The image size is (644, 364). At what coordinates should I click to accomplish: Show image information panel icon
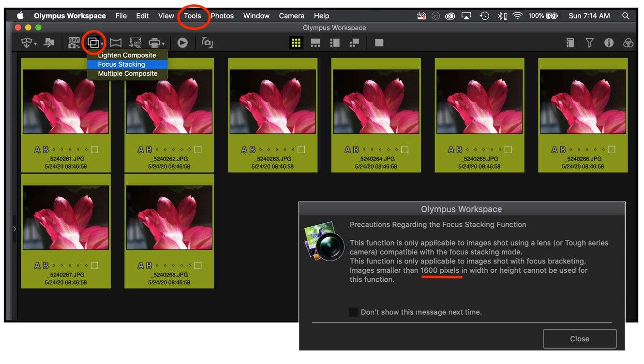(x=609, y=43)
